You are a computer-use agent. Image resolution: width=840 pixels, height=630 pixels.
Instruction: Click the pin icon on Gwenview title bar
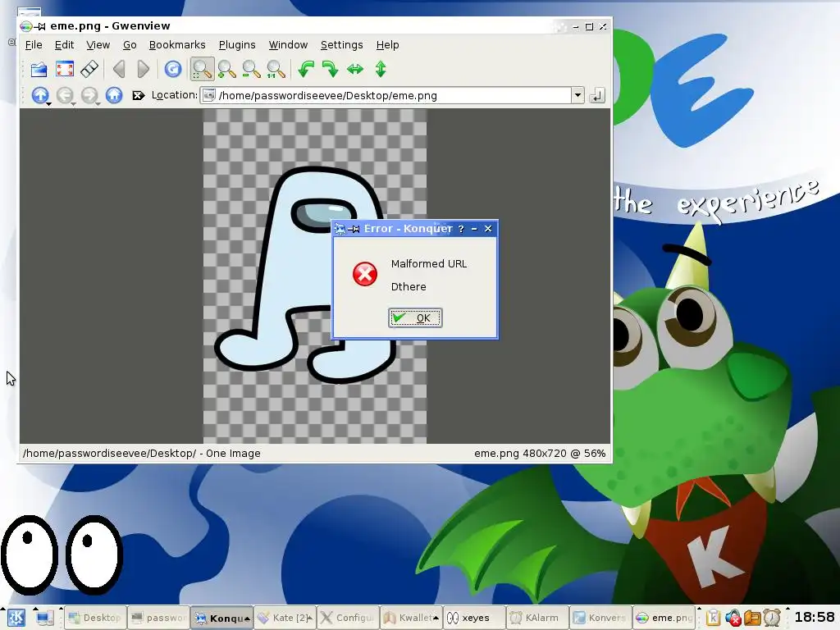[40, 25]
